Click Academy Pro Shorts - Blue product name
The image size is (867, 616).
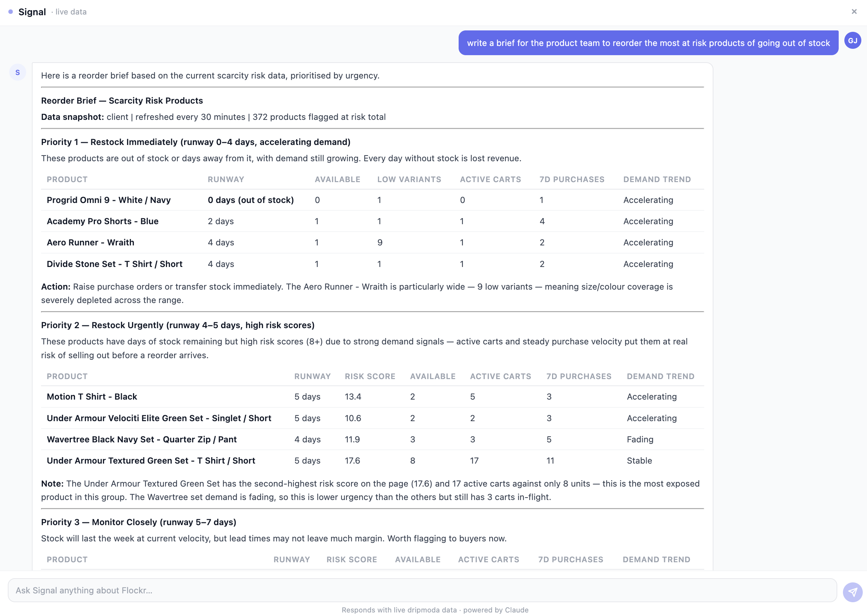click(103, 221)
